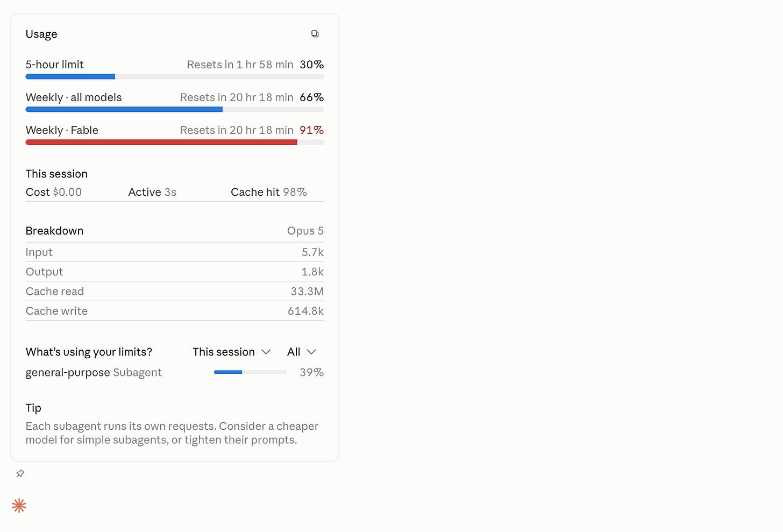Click the copy icon beside Usage
783x532 pixels.
pos(315,34)
